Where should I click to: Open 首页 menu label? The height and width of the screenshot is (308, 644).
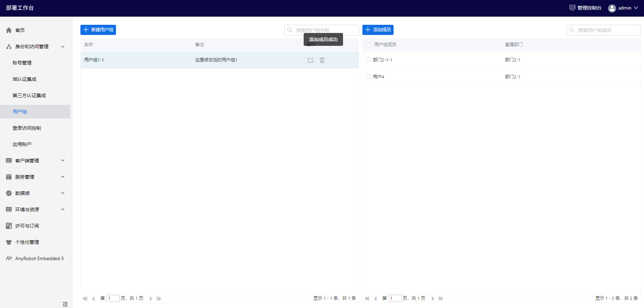point(20,30)
